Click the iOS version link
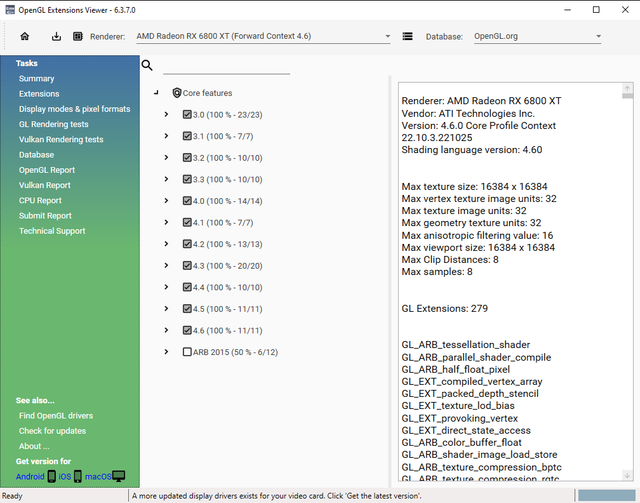The height and width of the screenshot is (503, 640). click(x=64, y=476)
